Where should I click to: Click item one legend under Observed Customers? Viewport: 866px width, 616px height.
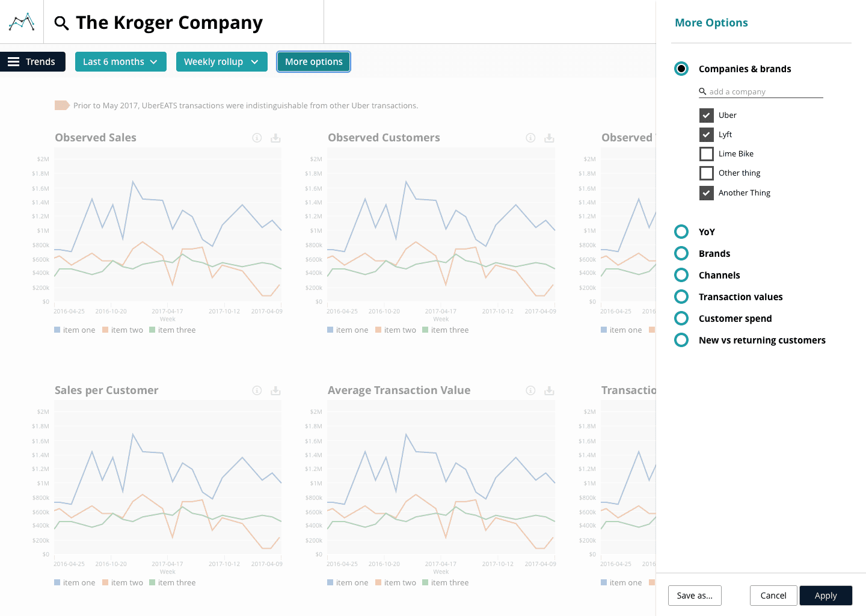point(348,330)
